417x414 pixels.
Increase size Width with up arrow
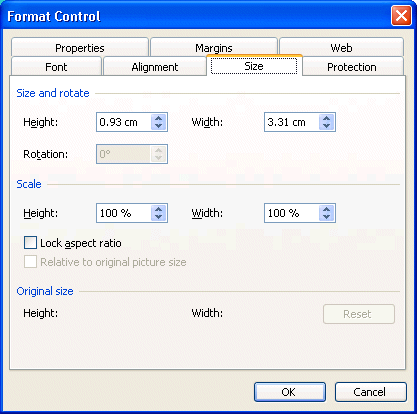327,118
